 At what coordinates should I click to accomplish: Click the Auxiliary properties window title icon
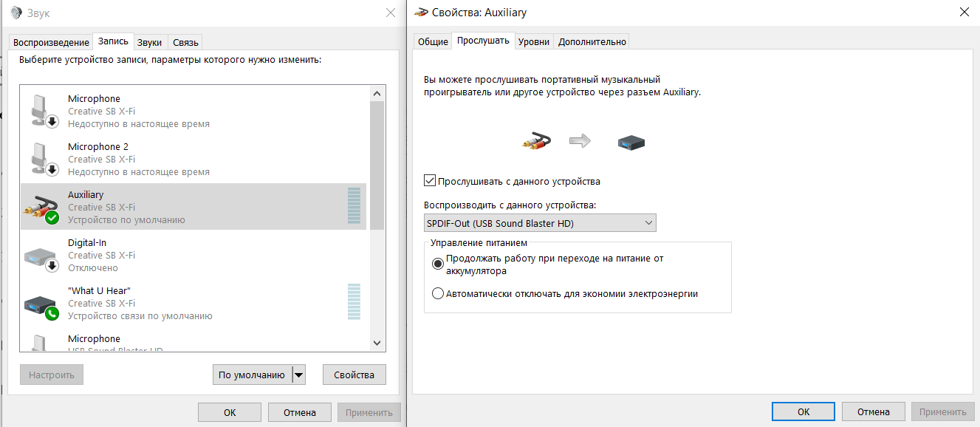tap(422, 13)
